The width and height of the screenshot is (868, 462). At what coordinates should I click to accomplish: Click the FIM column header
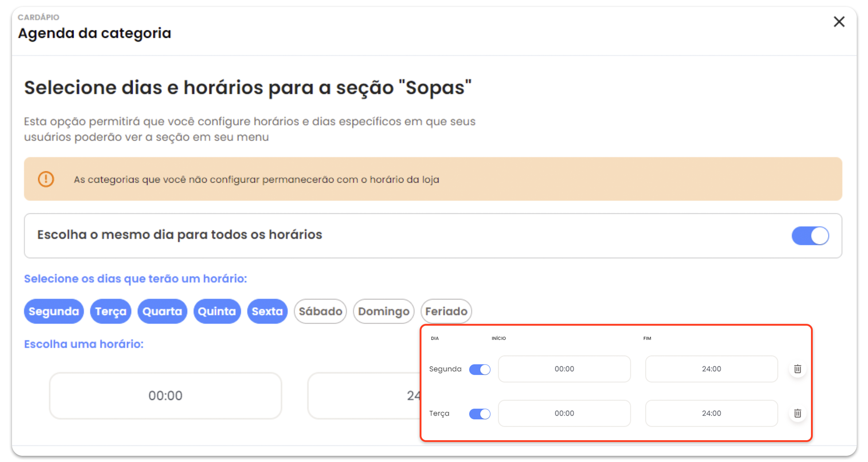[x=647, y=338]
